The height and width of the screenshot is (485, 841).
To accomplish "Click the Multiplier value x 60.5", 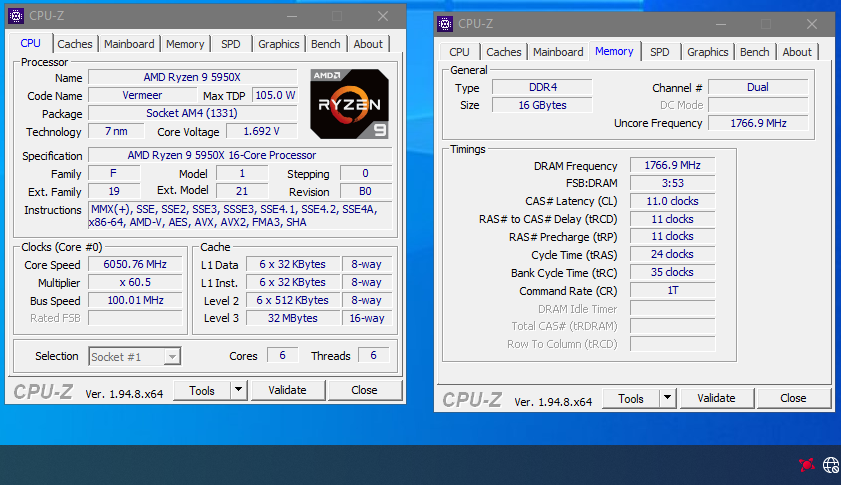I will (x=135, y=282).
